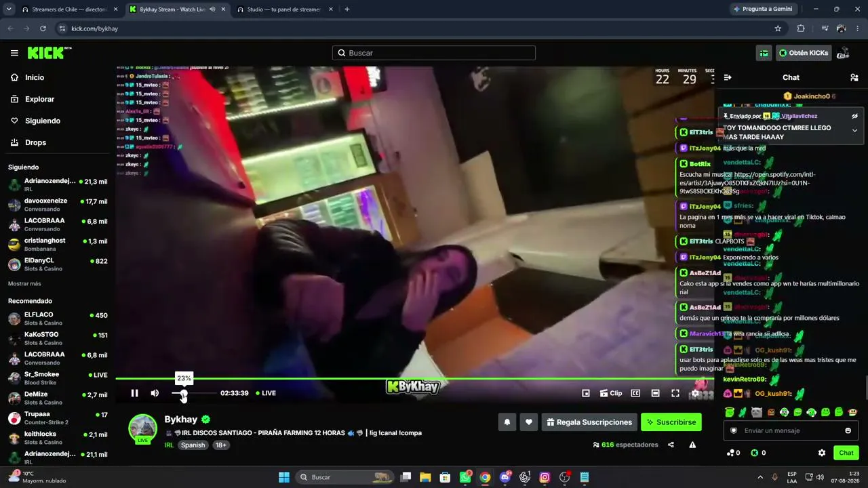This screenshot has width=868, height=488.
Task: Reload the page
Action: pos(43,28)
